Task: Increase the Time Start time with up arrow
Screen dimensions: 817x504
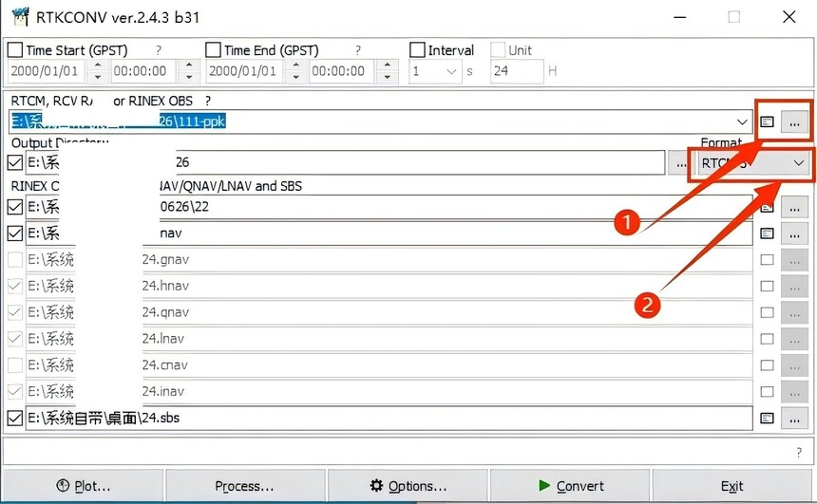Action: click(x=189, y=65)
